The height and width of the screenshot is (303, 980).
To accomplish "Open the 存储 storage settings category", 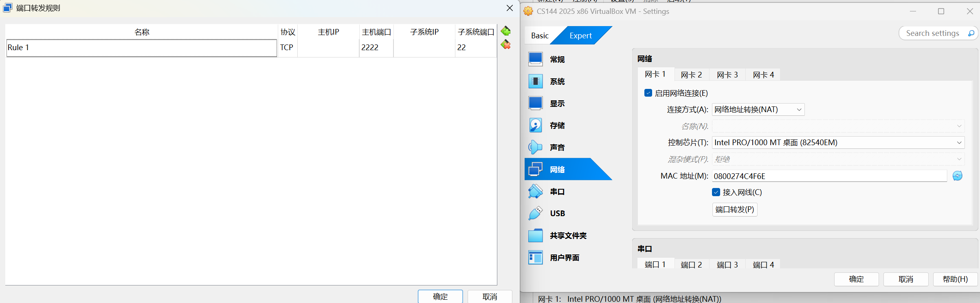I will point(557,126).
